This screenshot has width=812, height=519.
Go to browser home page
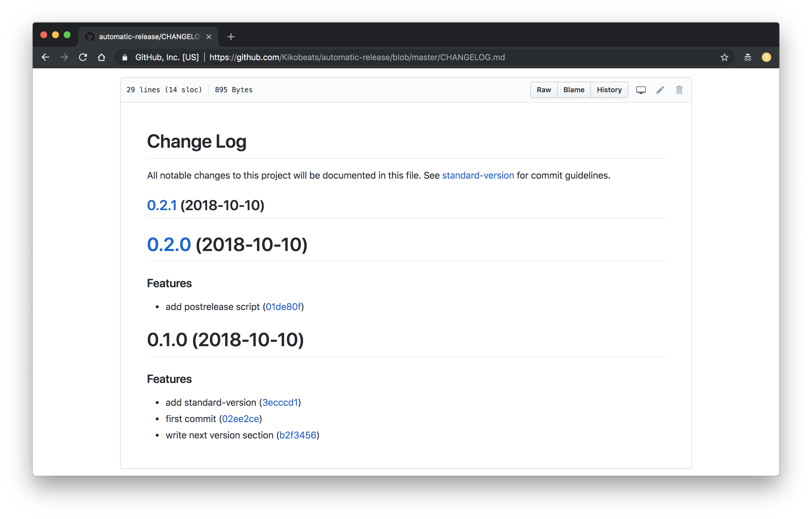tap(101, 58)
